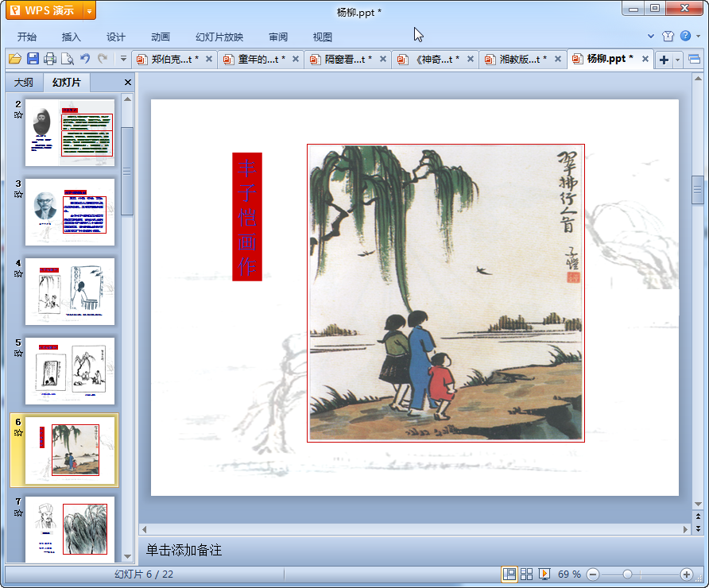Open the 视图 menu tab
Screen dimensions: 709x588
[323, 37]
